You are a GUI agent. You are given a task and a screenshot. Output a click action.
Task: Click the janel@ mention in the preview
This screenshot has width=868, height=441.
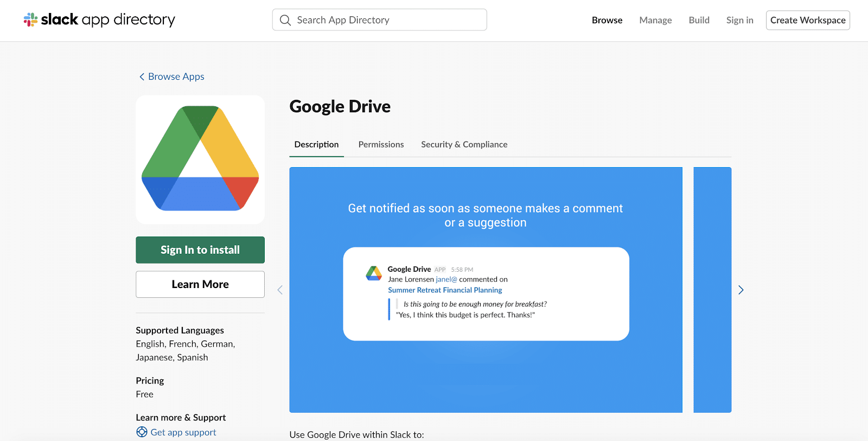pyautogui.click(x=446, y=279)
